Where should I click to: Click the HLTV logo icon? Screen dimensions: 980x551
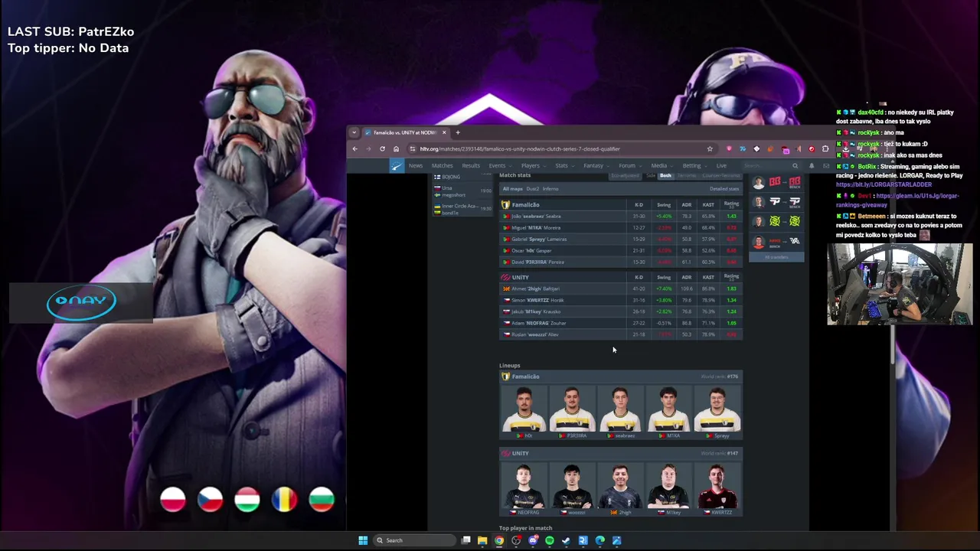[x=397, y=166]
